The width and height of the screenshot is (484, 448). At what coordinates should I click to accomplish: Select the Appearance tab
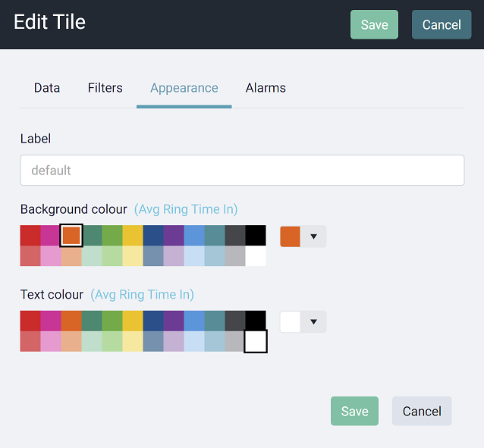[x=184, y=88]
